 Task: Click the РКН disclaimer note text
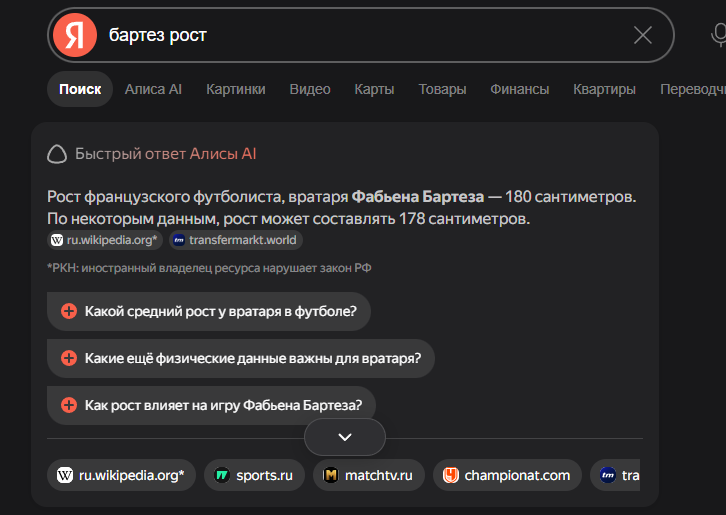pos(209,268)
